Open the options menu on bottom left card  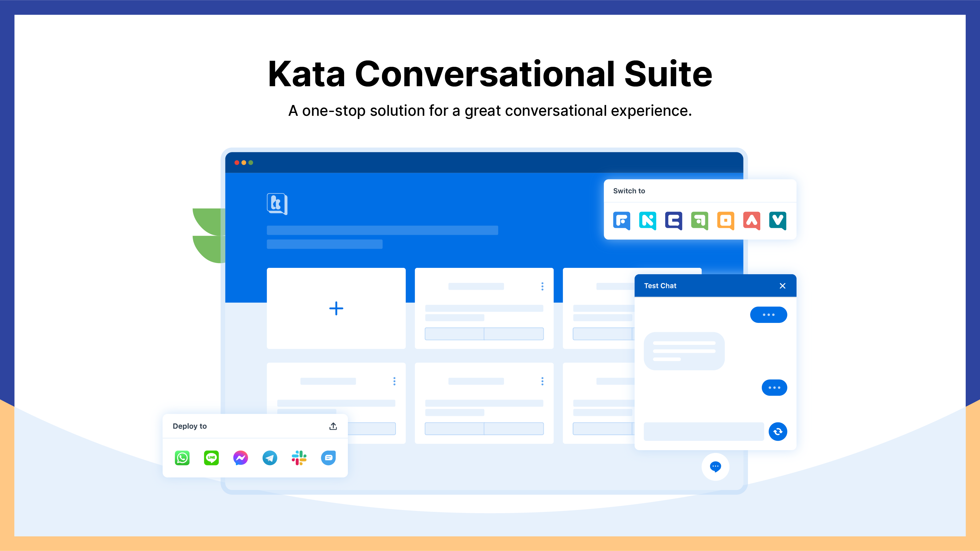click(395, 381)
